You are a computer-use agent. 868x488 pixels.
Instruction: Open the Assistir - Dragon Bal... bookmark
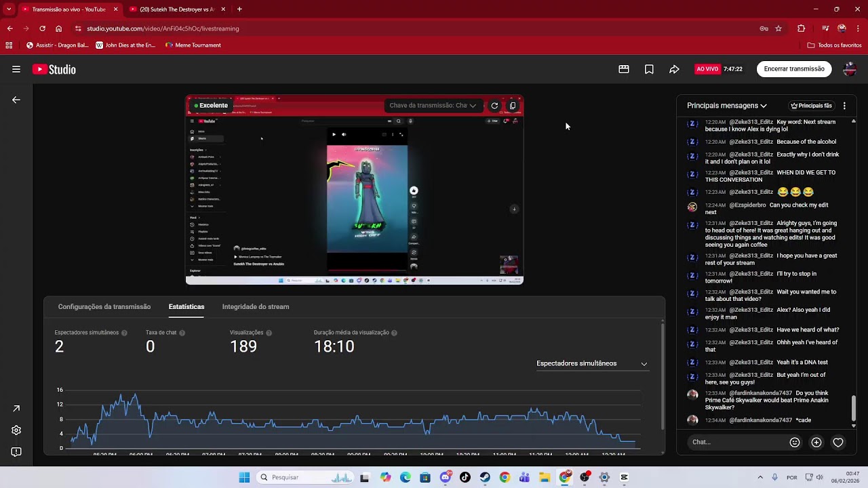tap(57, 45)
